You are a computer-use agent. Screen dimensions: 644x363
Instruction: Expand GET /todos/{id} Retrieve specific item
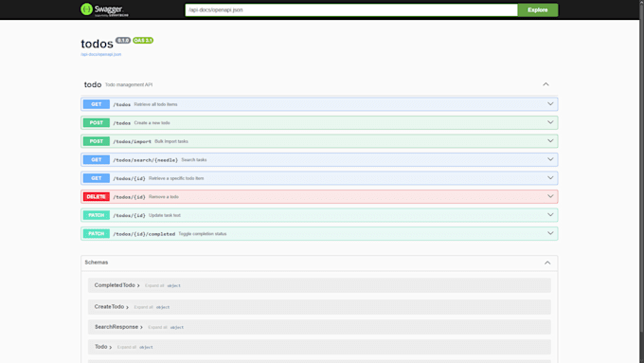click(319, 178)
